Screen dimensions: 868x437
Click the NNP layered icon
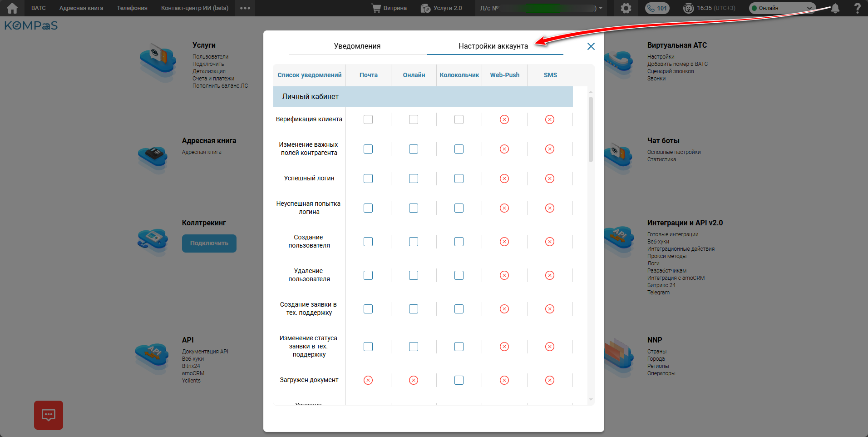pos(619,357)
